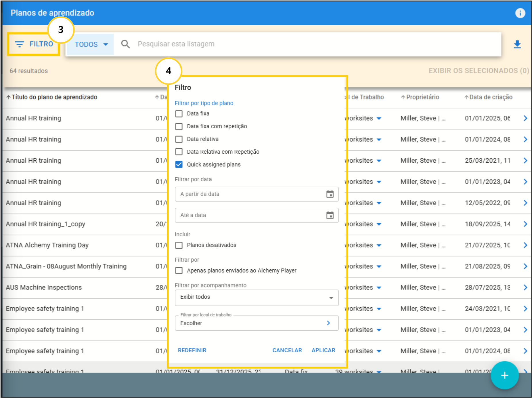Sort by 'Proprietário' column header

(x=422, y=97)
